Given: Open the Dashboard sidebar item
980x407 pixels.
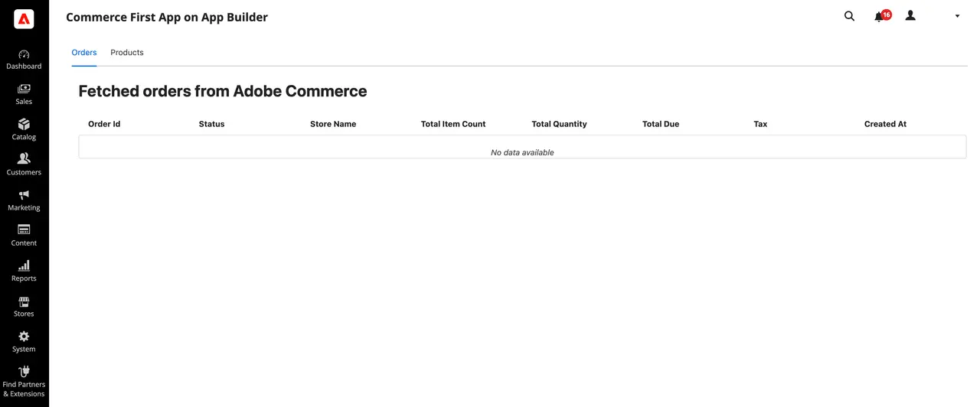Looking at the screenshot, I should 24,60.
